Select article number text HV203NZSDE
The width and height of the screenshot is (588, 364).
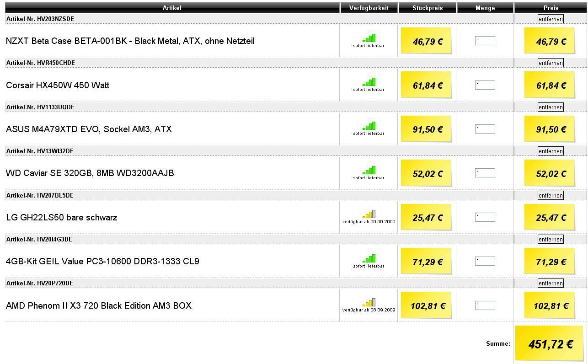[x=55, y=19]
